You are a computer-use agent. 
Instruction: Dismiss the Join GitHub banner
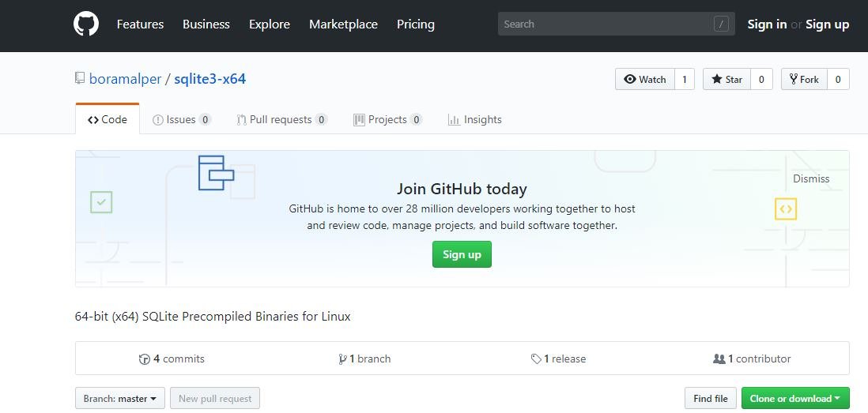[x=811, y=178]
